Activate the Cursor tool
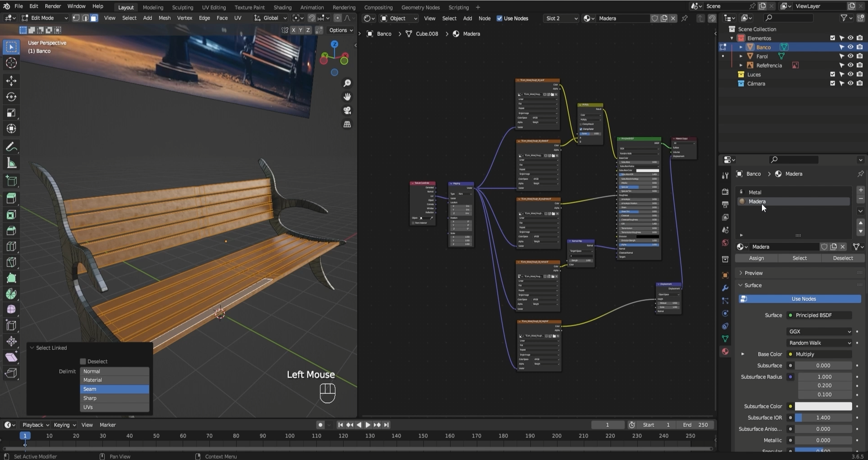 pos(11,63)
